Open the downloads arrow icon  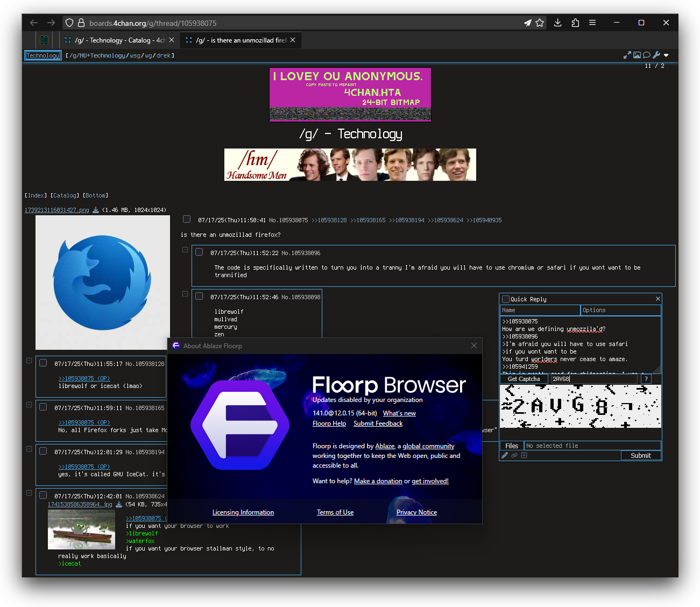[557, 23]
